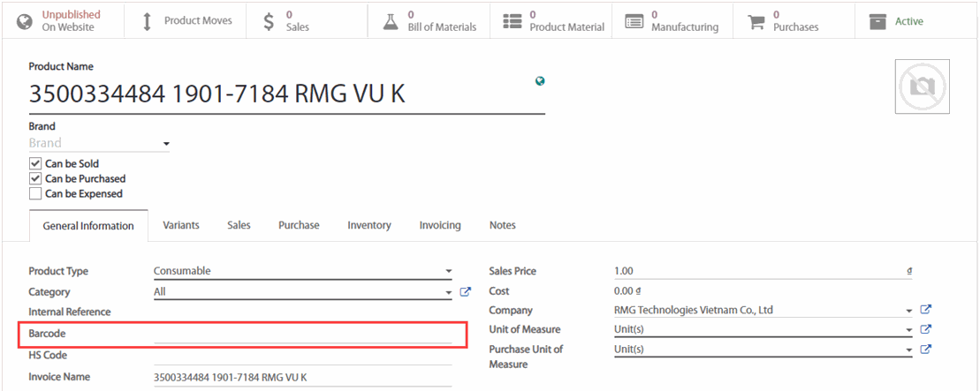The image size is (980, 391).
Task: Click the Active archive box icon
Action: coord(877,21)
